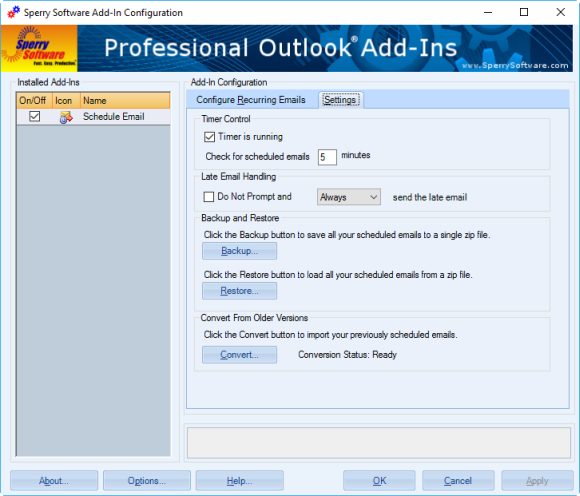This screenshot has width=580, height=496.
Task: Confirm with the OK button
Action: (379, 480)
